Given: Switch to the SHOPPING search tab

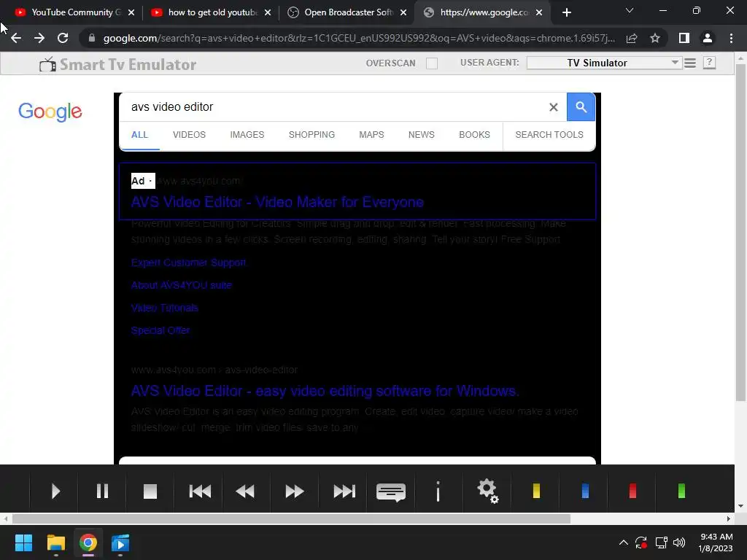Looking at the screenshot, I should (311, 135).
